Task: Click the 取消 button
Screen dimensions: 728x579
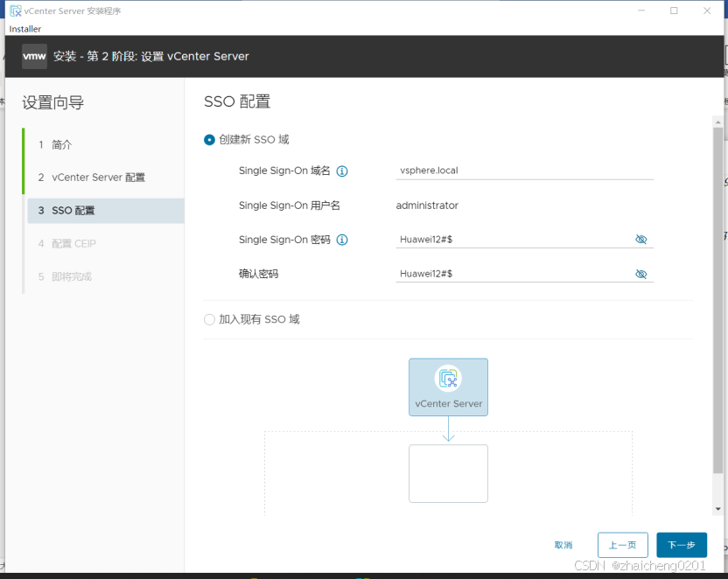Action: click(563, 545)
